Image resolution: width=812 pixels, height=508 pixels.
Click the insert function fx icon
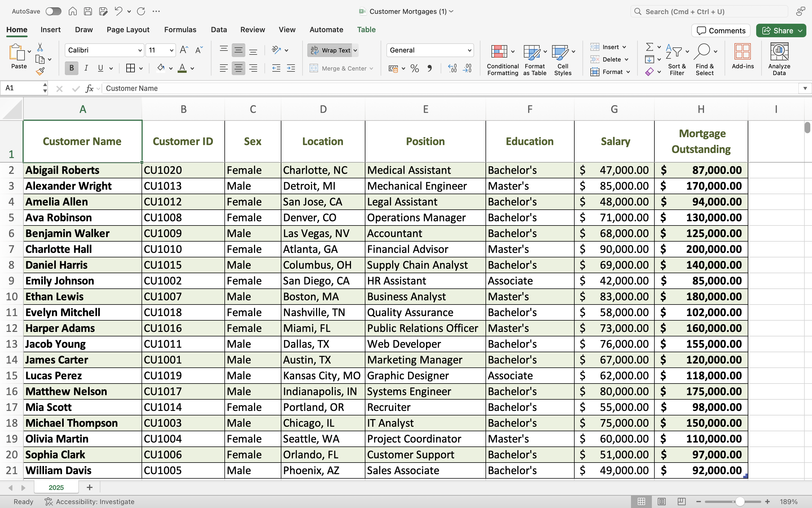(x=89, y=88)
